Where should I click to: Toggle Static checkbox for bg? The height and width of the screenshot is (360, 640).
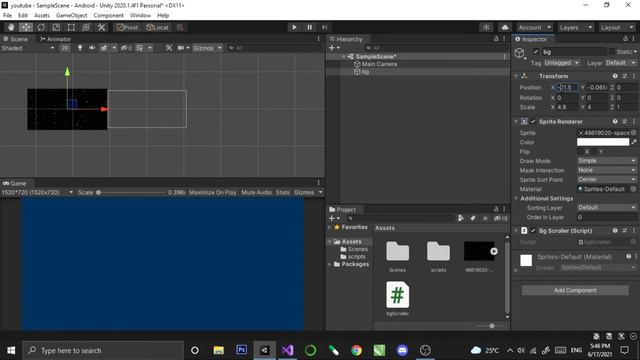pyautogui.click(x=611, y=52)
